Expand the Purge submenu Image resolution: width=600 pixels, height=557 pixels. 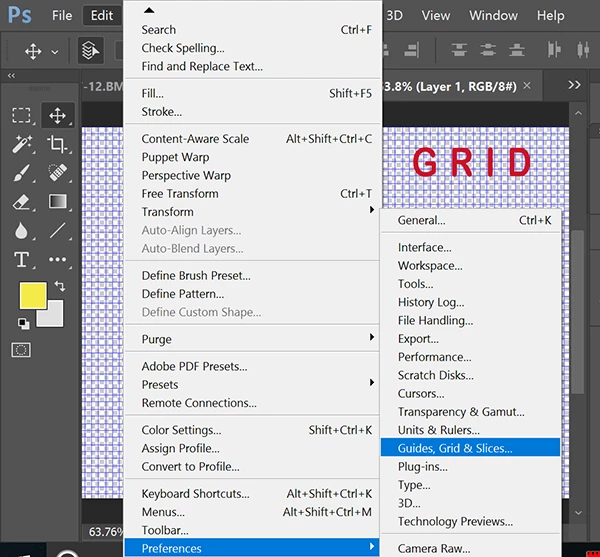tap(253, 339)
